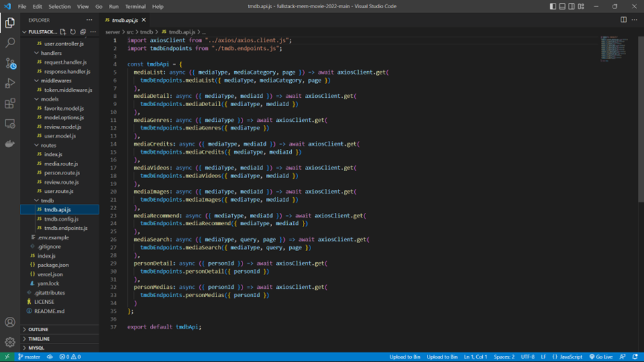Viewport: 644px width, 362px height.
Task: Open the Help menu
Action: pos(158,6)
